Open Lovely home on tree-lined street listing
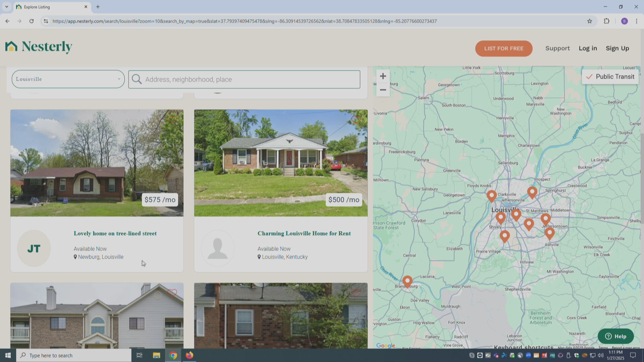Screen dimensions: 644x362 tap(115, 233)
